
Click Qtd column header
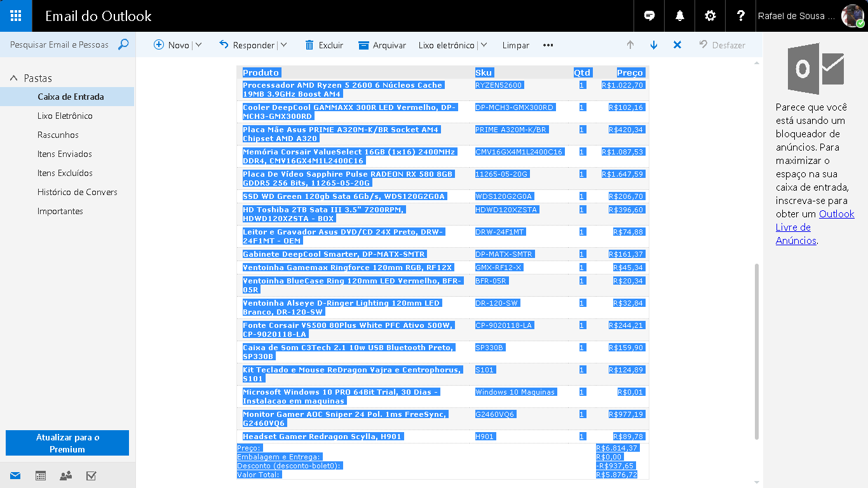[582, 72]
